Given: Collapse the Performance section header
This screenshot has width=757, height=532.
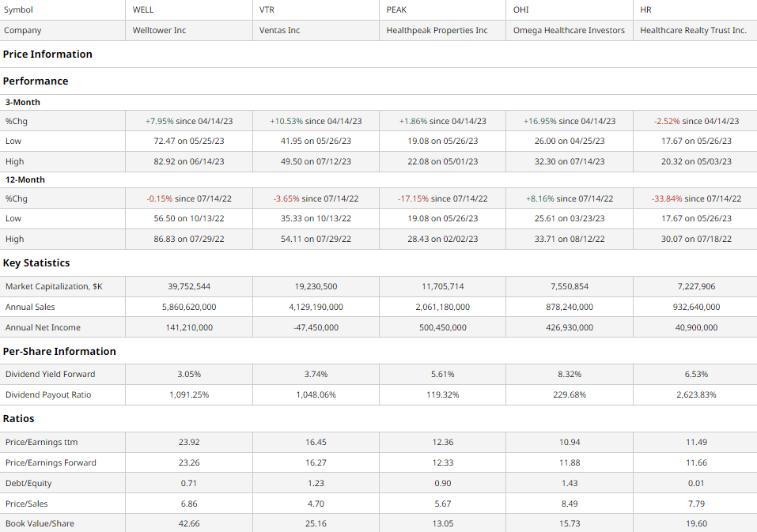Looking at the screenshot, I should (x=36, y=81).
